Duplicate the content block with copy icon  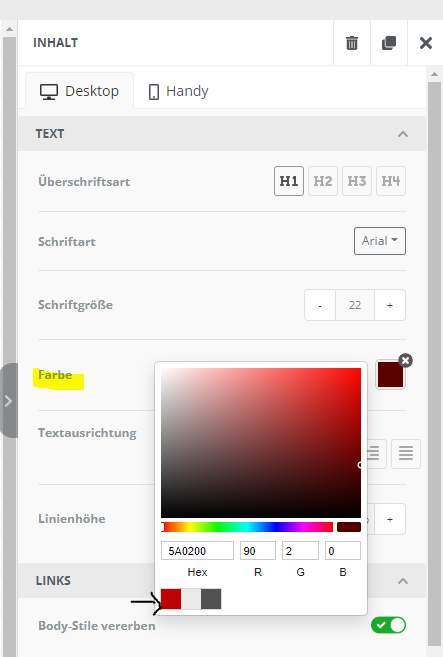tap(389, 43)
